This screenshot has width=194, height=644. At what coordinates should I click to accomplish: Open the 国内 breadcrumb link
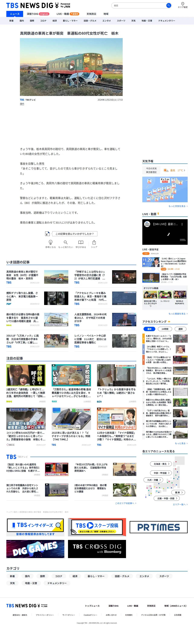pos(15,512)
